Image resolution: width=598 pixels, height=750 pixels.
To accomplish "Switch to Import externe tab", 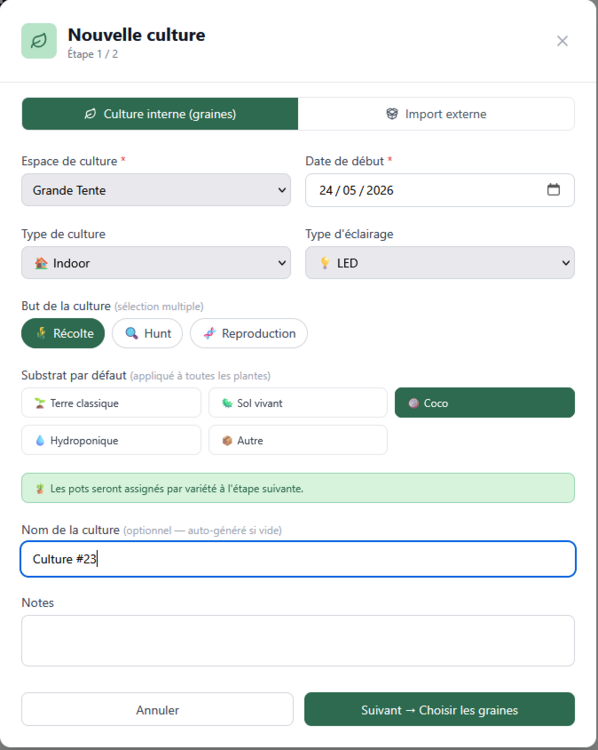I will coord(436,114).
